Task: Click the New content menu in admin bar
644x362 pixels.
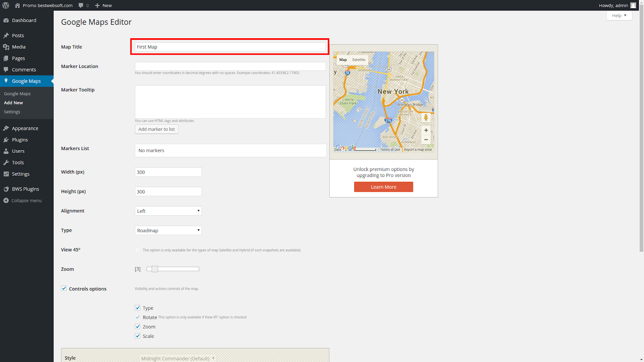Action: [x=103, y=5]
